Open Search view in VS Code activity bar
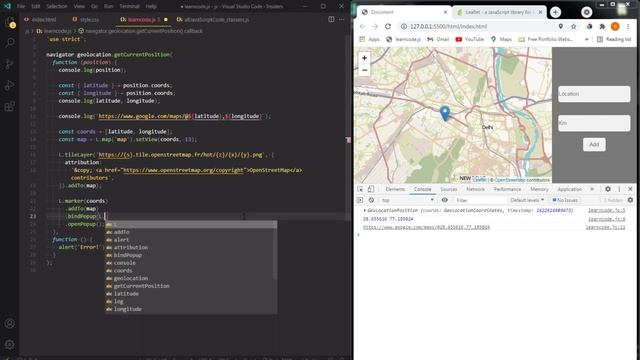 (10, 43)
